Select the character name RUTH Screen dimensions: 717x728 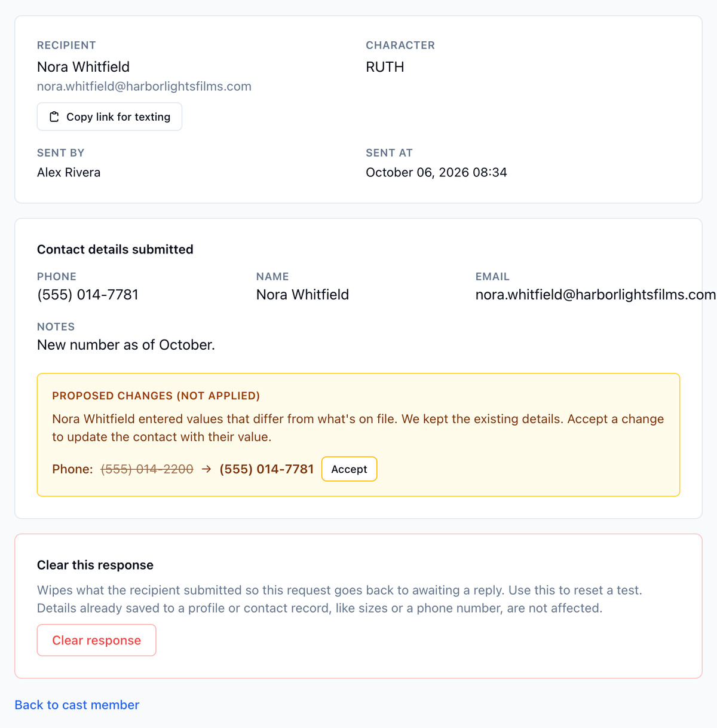pyautogui.click(x=385, y=67)
